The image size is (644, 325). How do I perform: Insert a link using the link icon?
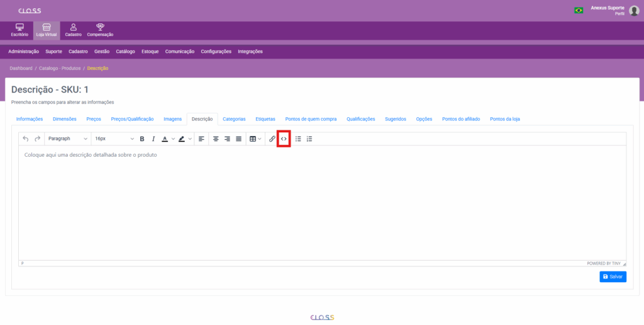(272, 139)
